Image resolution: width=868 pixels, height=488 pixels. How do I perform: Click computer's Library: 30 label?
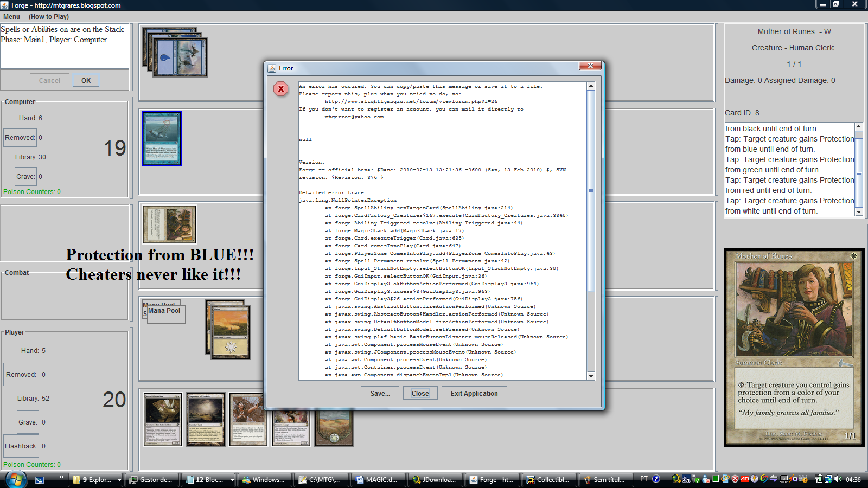click(x=30, y=157)
